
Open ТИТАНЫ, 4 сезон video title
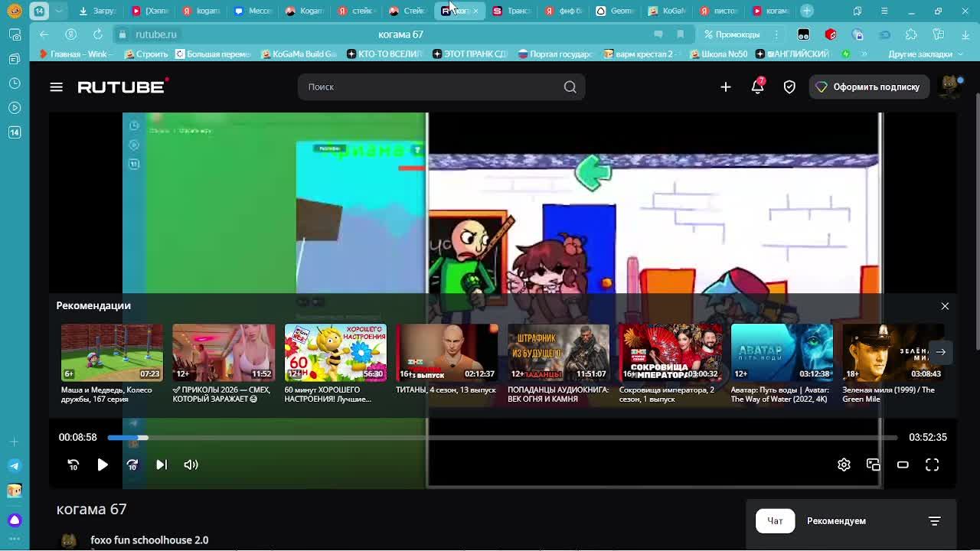point(446,390)
